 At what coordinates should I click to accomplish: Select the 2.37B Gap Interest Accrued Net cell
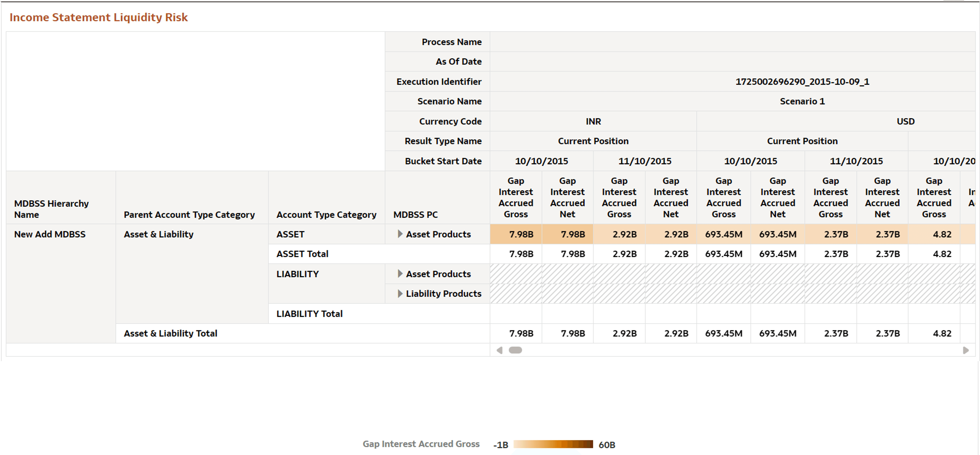coord(882,234)
